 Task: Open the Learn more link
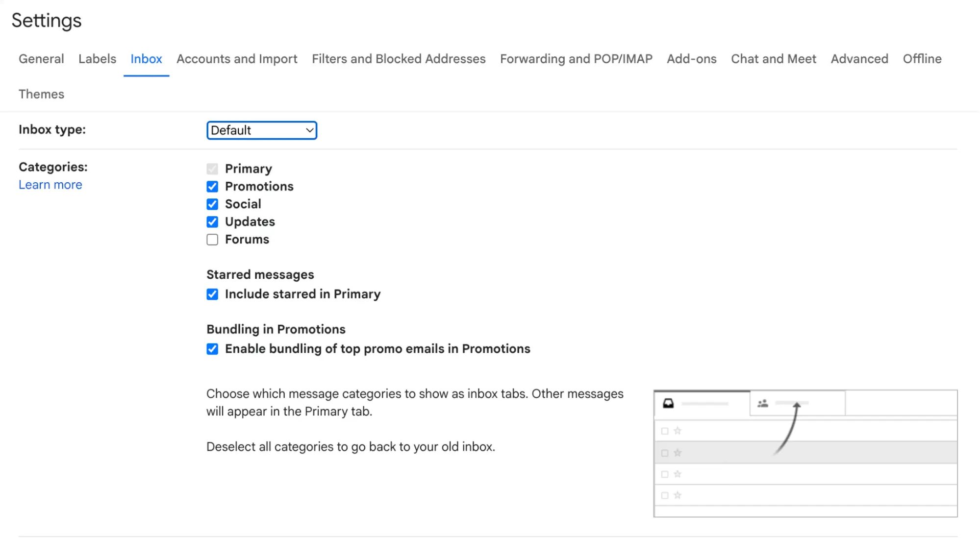[x=50, y=185]
